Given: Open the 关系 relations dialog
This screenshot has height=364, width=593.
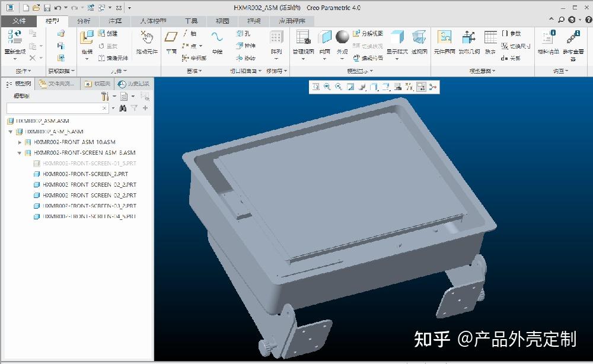Looking at the screenshot, I should [x=511, y=58].
